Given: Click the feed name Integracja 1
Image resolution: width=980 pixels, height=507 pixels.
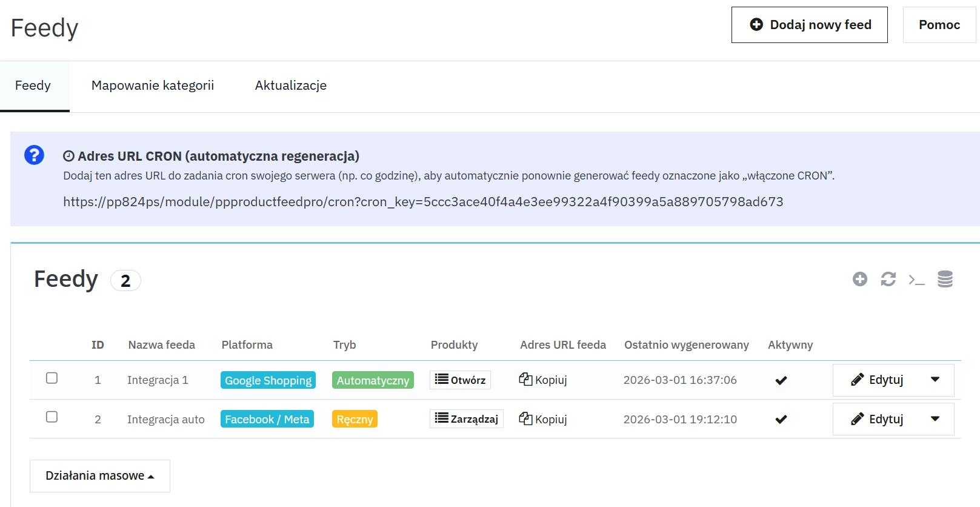Looking at the screenshot, I should pyautogui.click(x=158, y=380).
